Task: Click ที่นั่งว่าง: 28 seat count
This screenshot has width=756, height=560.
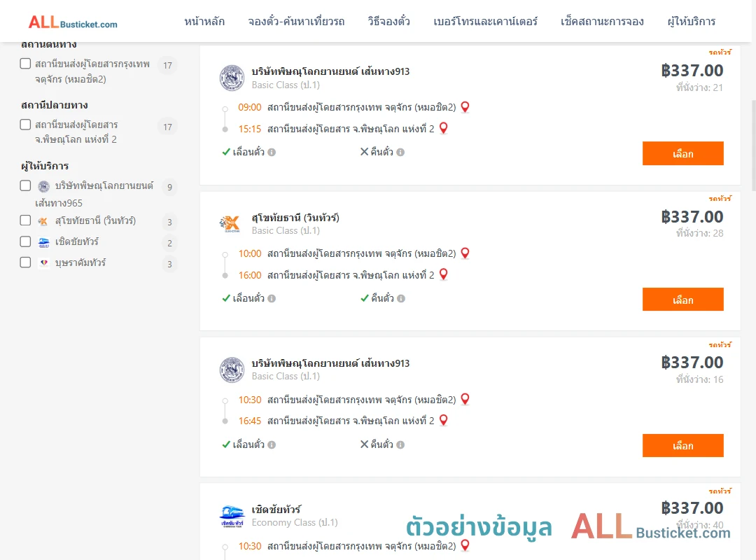Action: 699,234
